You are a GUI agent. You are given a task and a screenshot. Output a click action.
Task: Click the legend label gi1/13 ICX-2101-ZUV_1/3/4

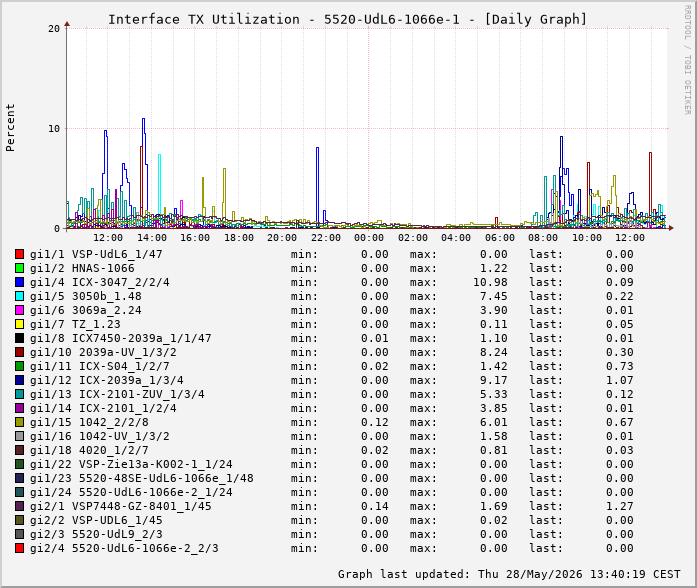pos(117,394)
